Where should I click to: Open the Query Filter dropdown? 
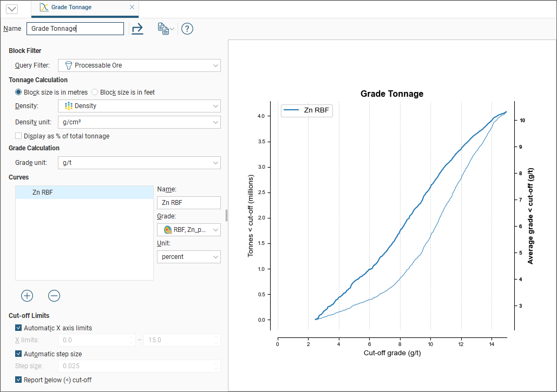click(139, 65)
